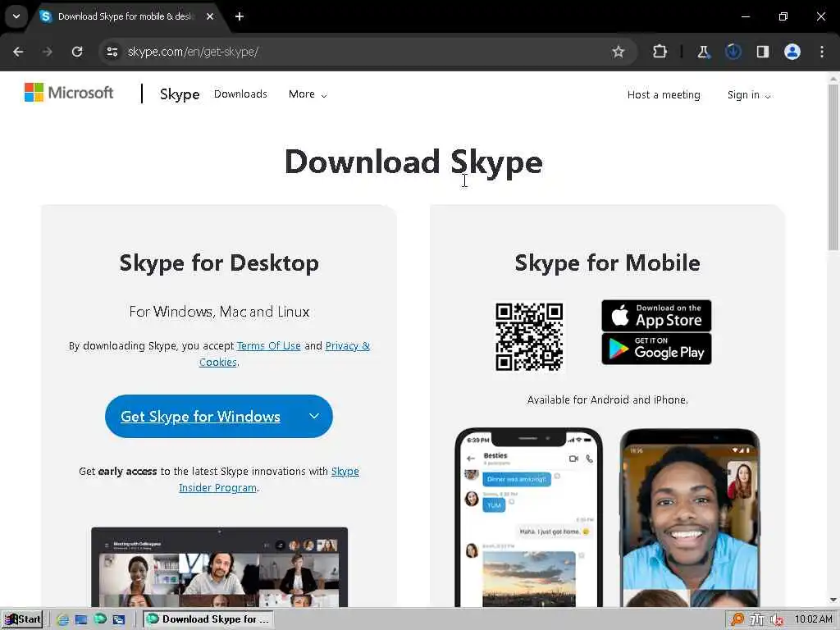The height and width of the screenshot is (630, 840).
Task: Close the Download Skype tab
Action: (210, 16)
